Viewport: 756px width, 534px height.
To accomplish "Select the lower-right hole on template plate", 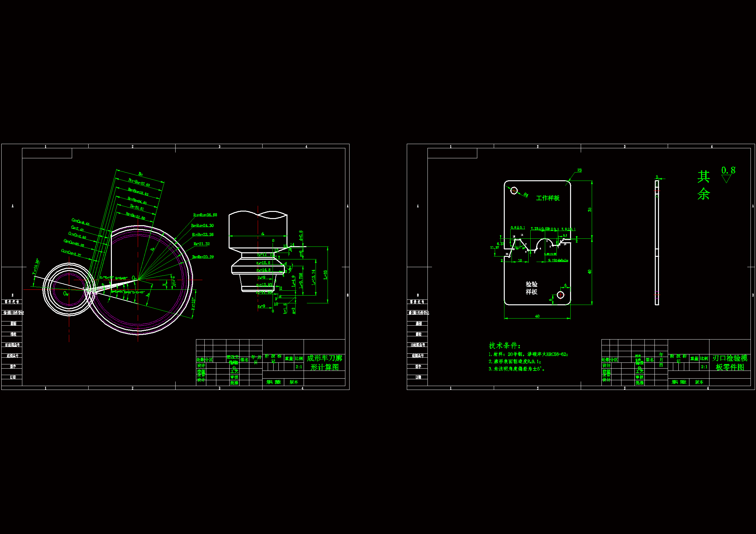I will pos(560,295).
